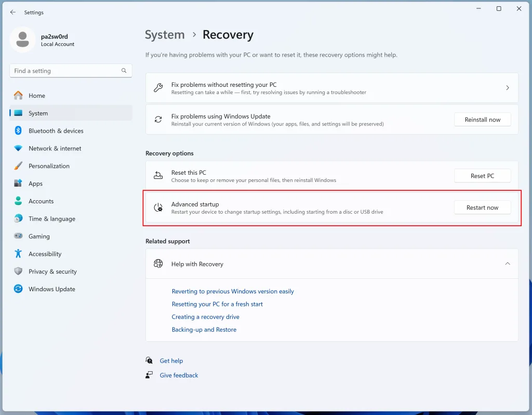
Task: Open Network & internet settings
Action: tap(55, 149)
